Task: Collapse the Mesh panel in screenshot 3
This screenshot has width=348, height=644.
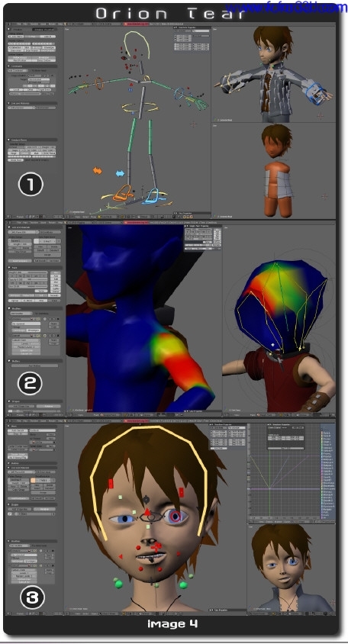Action: (x=8, y=426)
